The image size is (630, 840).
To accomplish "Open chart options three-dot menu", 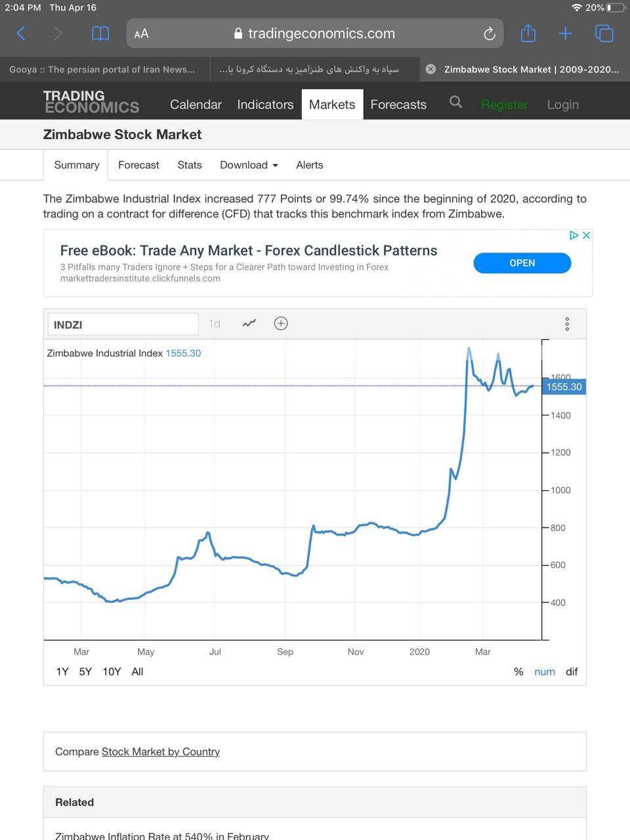I will [x=567, y=324].
